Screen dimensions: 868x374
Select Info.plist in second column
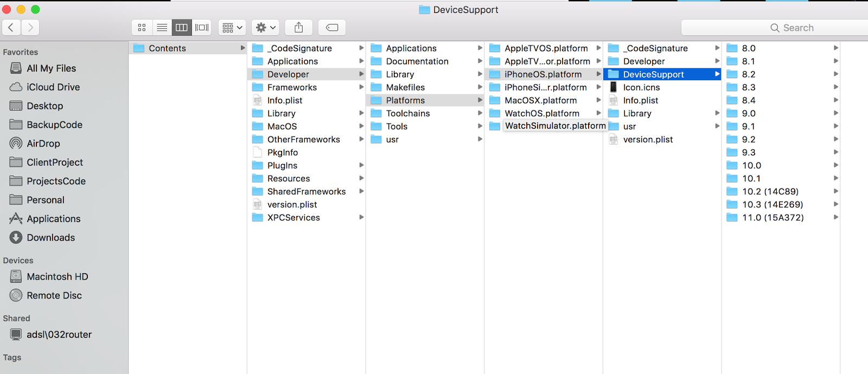pyautogui.click(x=307, y=100)
